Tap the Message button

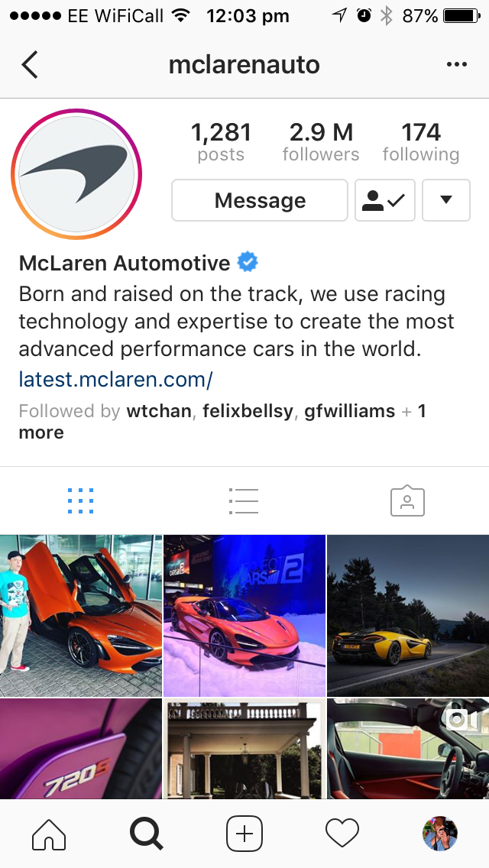coord(260,200)
